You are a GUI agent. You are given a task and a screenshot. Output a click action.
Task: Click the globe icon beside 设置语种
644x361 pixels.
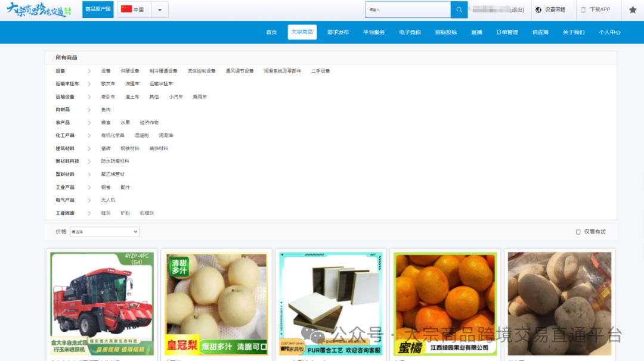pos(538,10)
